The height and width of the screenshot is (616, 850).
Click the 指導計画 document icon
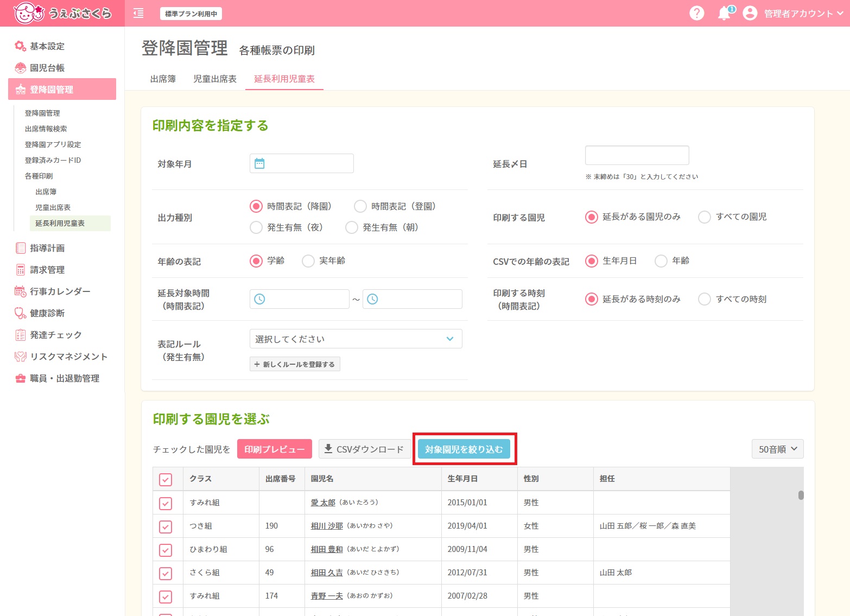(x=20, y=248)
